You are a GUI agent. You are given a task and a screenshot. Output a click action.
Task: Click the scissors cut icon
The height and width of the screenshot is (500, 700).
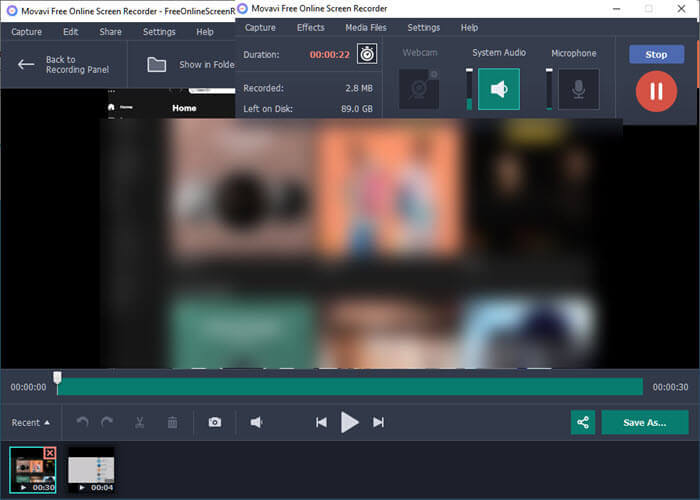tap(141, 422)
